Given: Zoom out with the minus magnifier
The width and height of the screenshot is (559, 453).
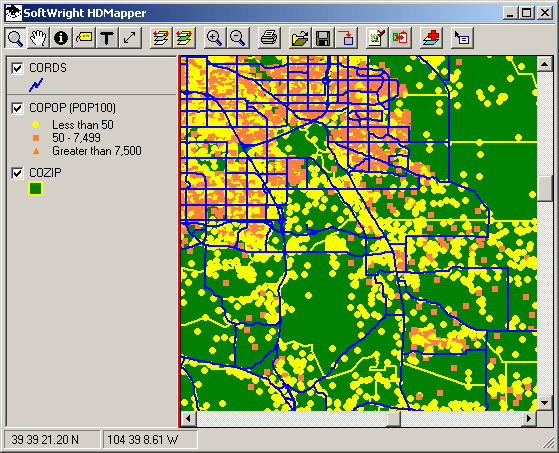Looking at the screenshot, I should [238, 38].
